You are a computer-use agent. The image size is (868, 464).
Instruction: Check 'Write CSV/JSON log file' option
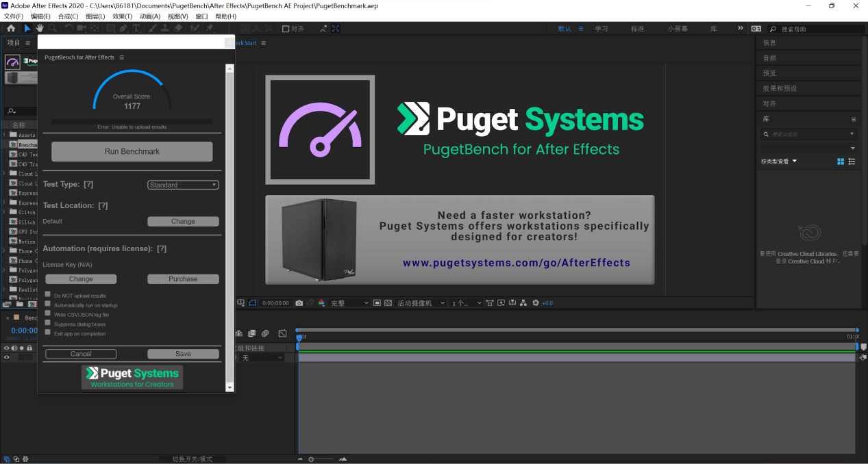click(48, 314)
